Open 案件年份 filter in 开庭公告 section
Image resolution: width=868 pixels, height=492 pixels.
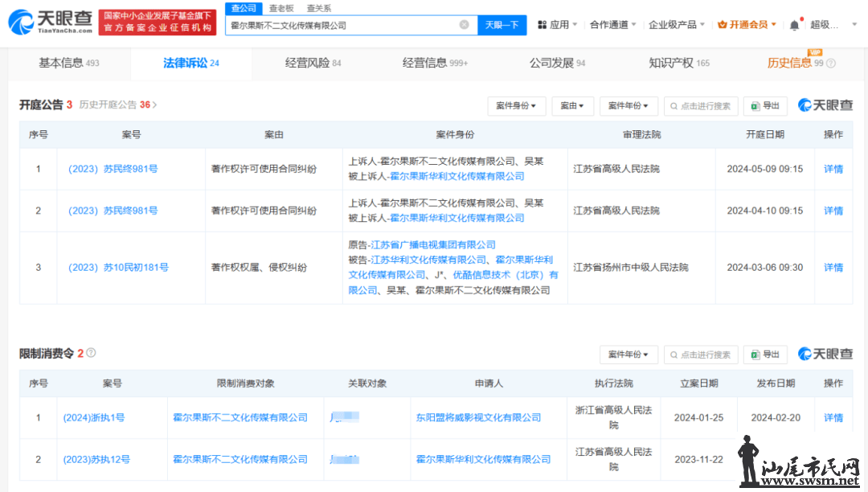tap(628, 105)
